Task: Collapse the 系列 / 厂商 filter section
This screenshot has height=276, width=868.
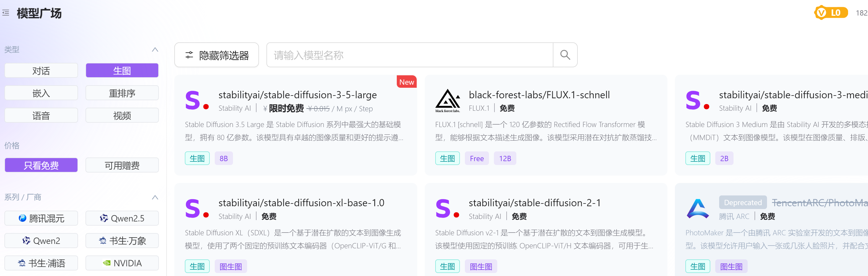Action: 155,197
